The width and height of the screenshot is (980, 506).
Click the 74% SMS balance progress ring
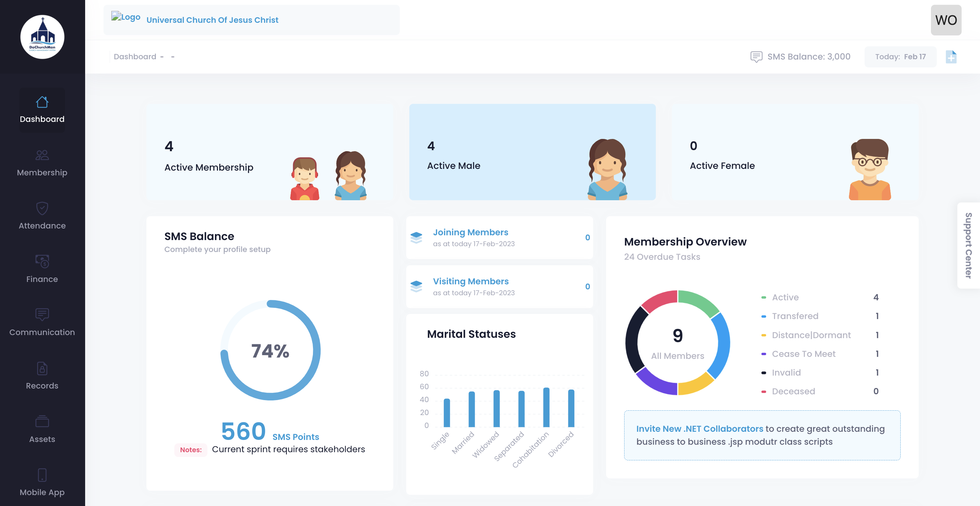click(270, 350)
